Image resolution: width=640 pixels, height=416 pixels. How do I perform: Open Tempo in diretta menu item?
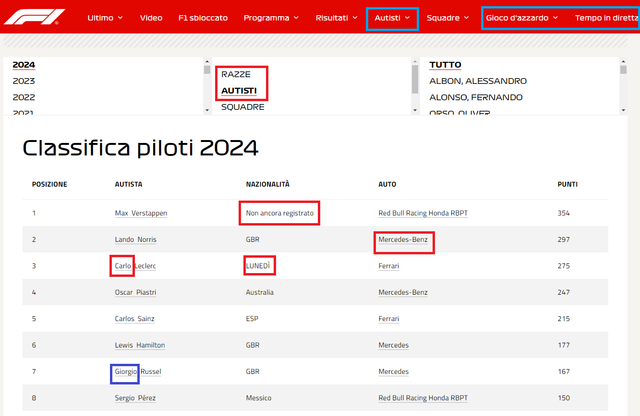click(607, 18)
